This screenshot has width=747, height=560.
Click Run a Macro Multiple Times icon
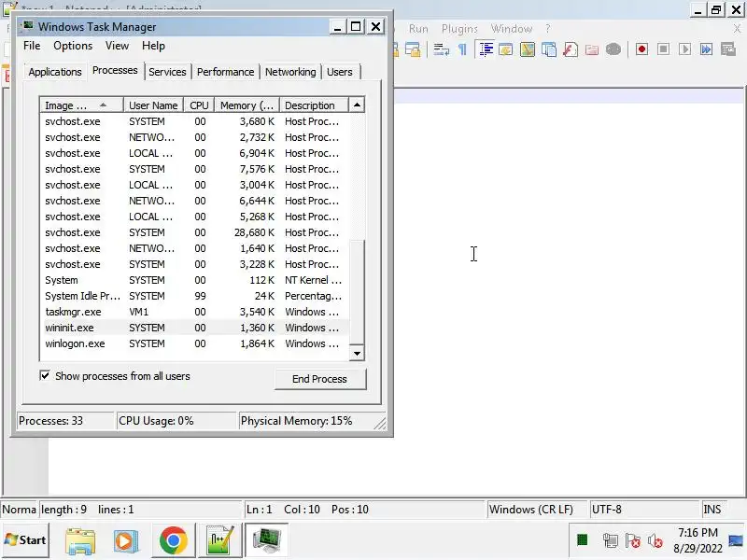[x=706, y=49]
